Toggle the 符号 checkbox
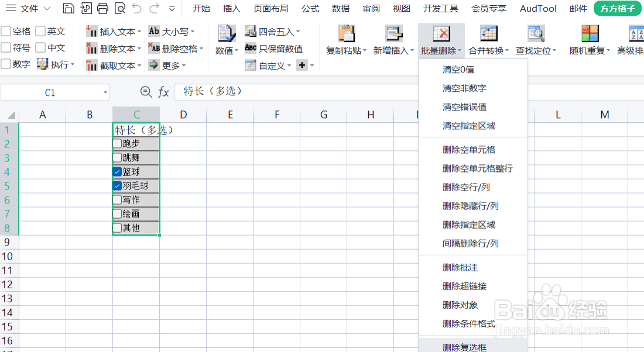This screenshot has width=644, height=352. click(x=6, y=47)
